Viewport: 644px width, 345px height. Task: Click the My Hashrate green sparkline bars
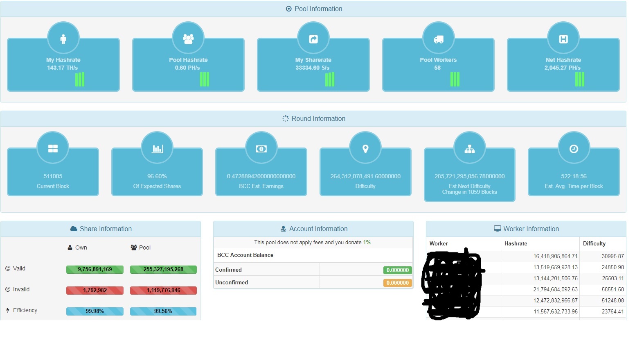pos(80,79)
